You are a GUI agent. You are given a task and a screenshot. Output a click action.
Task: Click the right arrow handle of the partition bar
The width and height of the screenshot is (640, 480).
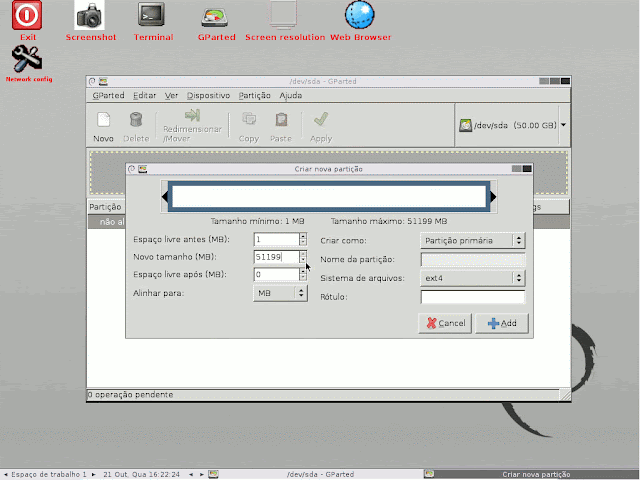tap(493, 197)
